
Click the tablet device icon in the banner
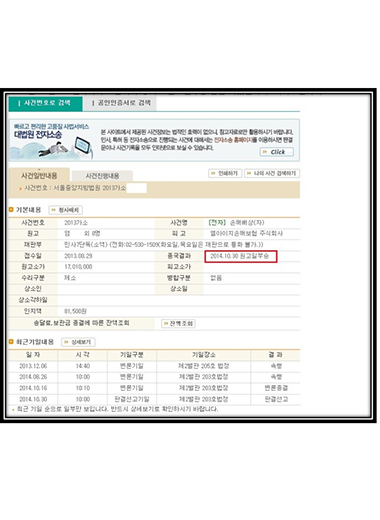(83, 146)
